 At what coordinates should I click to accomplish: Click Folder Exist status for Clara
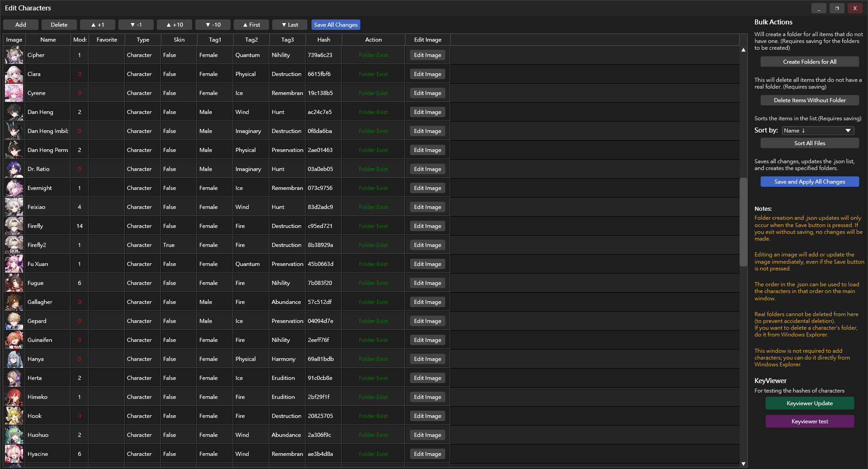(x=373, y=74)
